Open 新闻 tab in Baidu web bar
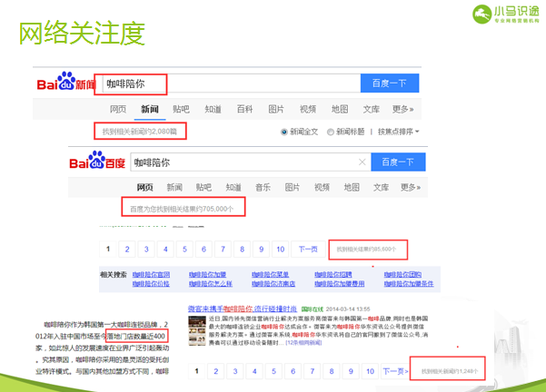The image size is (546, 392). pos(174,188)
